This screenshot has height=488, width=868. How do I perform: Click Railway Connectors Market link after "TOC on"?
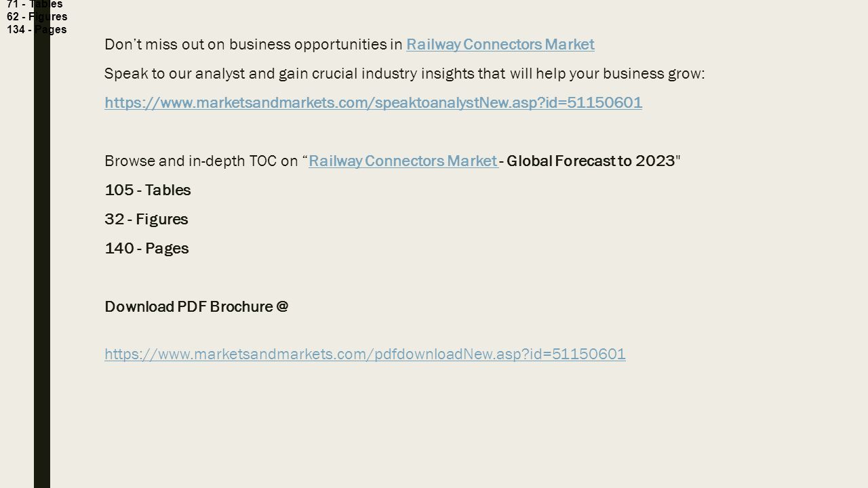tap(403, 161)
